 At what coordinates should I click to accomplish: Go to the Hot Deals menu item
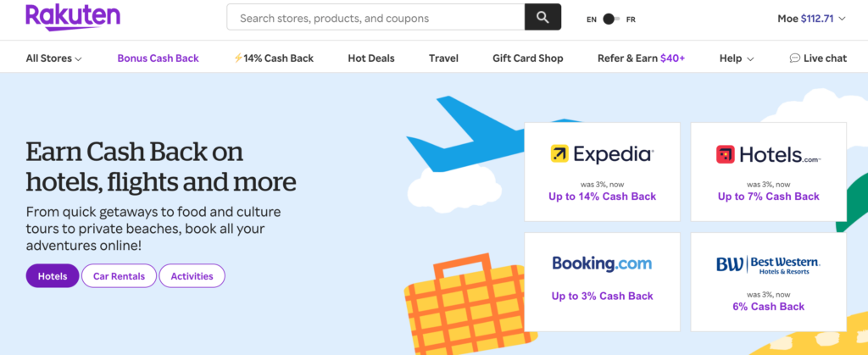pyautogui.click(x=370, y=58)
